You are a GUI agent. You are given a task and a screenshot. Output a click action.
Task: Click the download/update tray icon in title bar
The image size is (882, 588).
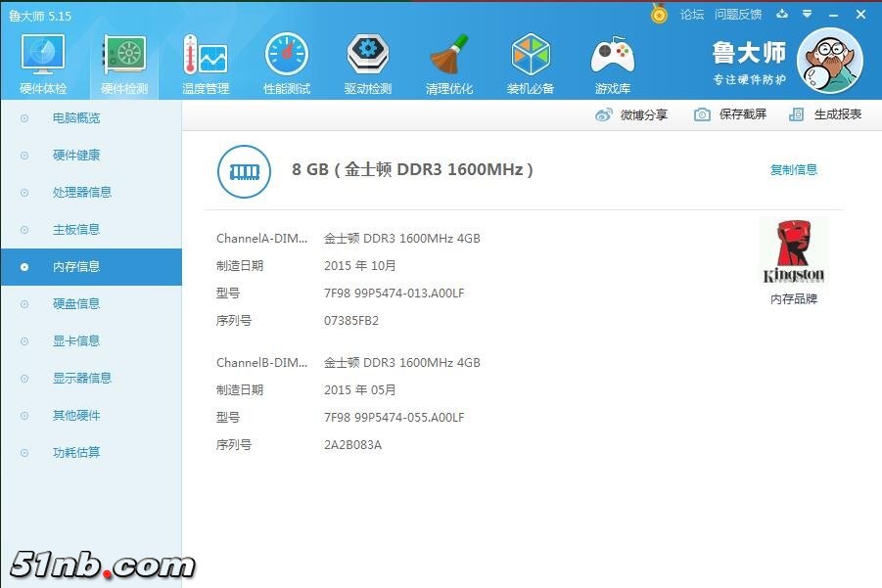(781, 15)
